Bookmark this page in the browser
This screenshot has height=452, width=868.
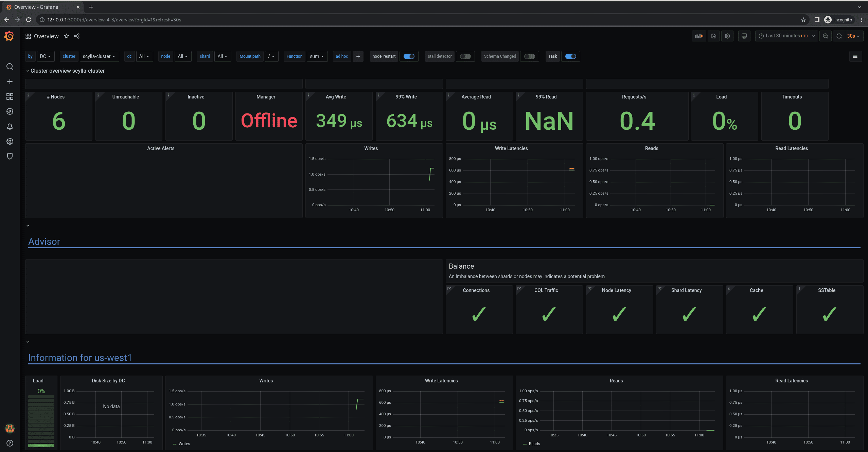pyautogui.click(x=803, y=20)
